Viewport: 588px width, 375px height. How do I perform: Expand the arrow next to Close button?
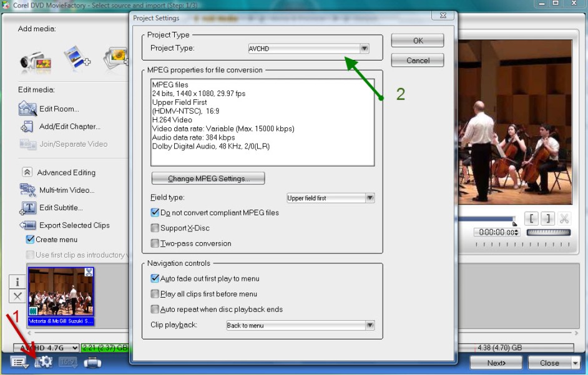point(575,363)
